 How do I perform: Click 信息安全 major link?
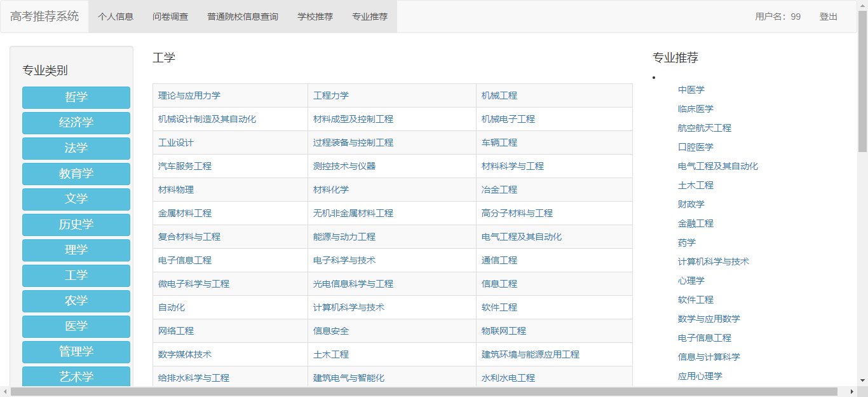[x=331, y=331]
